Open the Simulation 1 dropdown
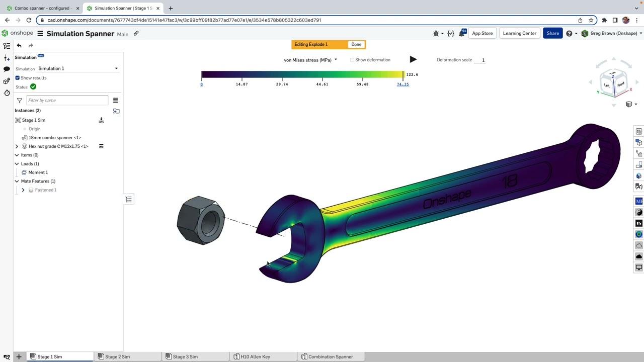This screenshot has width=644, height=362. [78, 68]
